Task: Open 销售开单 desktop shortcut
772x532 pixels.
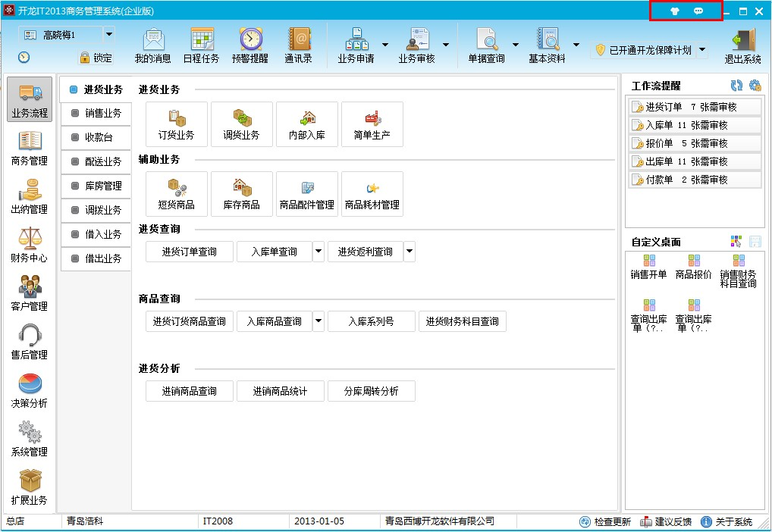Action: pos(649,268)
